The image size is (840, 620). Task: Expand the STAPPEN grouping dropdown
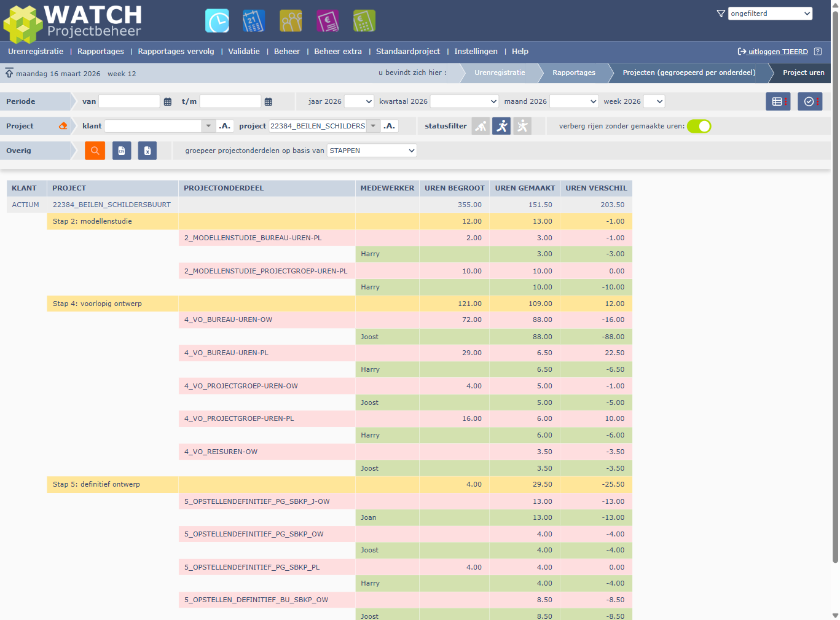click(372, 151)
